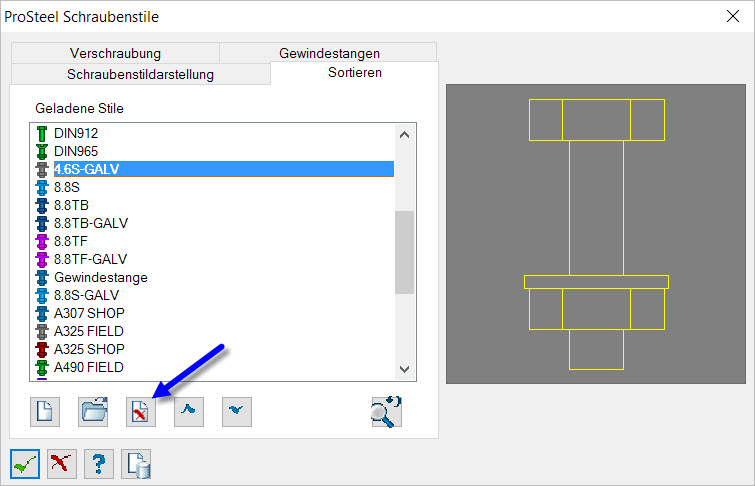
Task: Click magenta bolt icon beside 8.8TF
Action: 42,241
